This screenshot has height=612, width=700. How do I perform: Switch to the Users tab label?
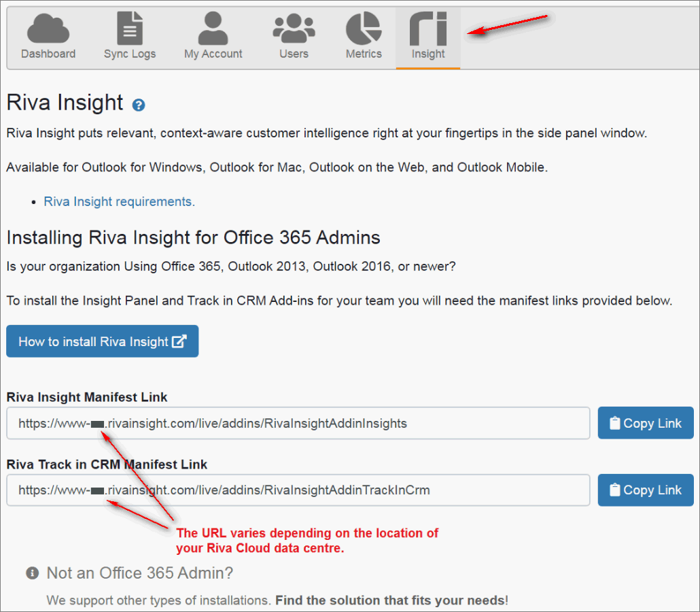coord(294,54)
